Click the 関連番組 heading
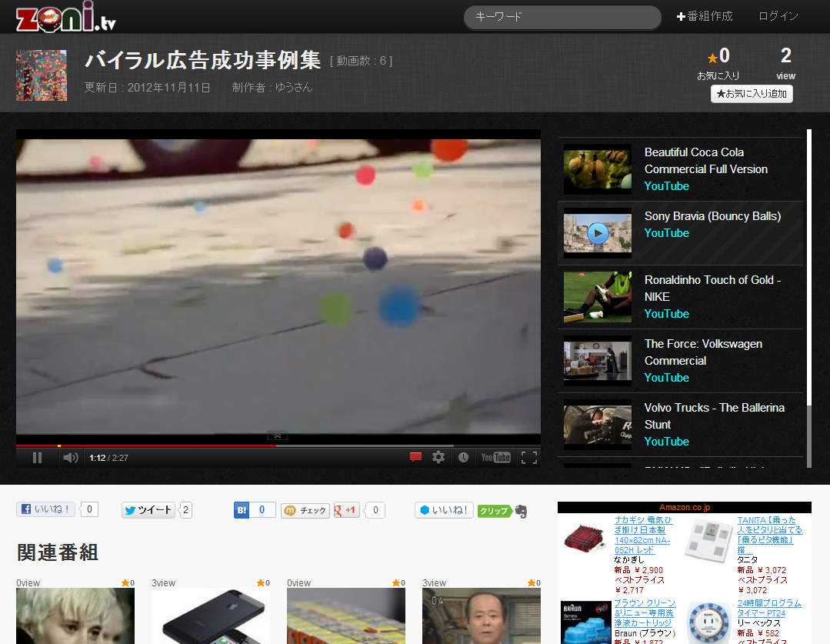This screenshot has height=644, width=830. point(57,552)
